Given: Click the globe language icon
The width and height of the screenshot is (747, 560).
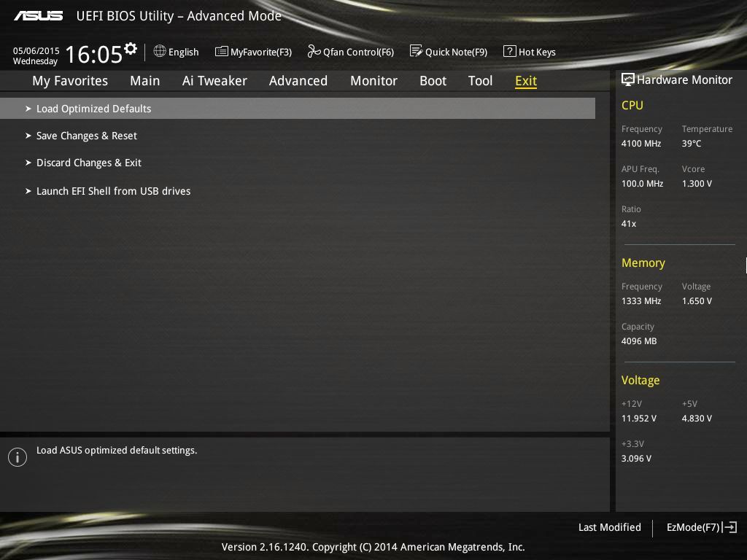Looking at the screenshot, I should 160,51.
